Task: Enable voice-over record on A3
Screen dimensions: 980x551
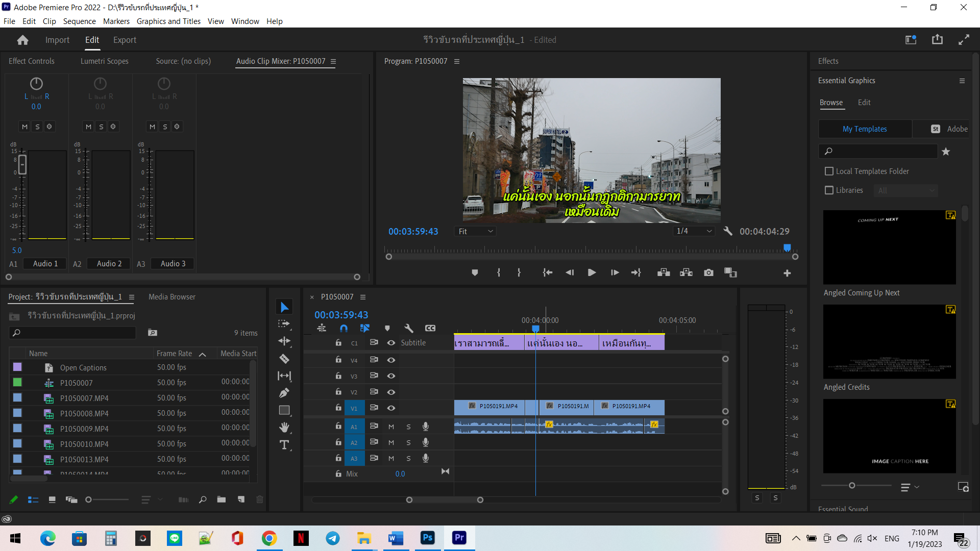Action: point(425,458)
